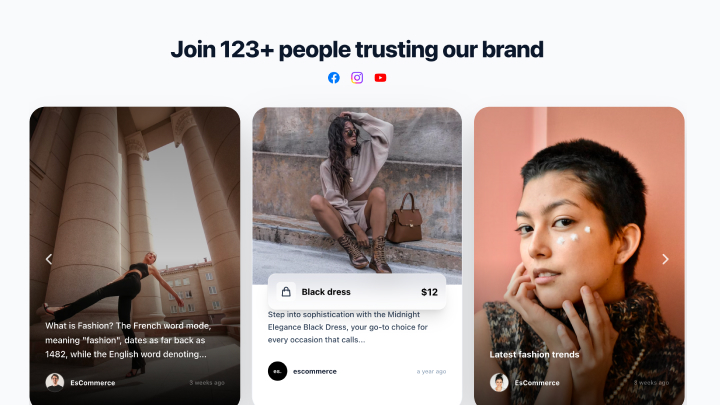Open the 'Latest fashion trends' caption
This screenshot has height=405, width=720.
[534, 354]
